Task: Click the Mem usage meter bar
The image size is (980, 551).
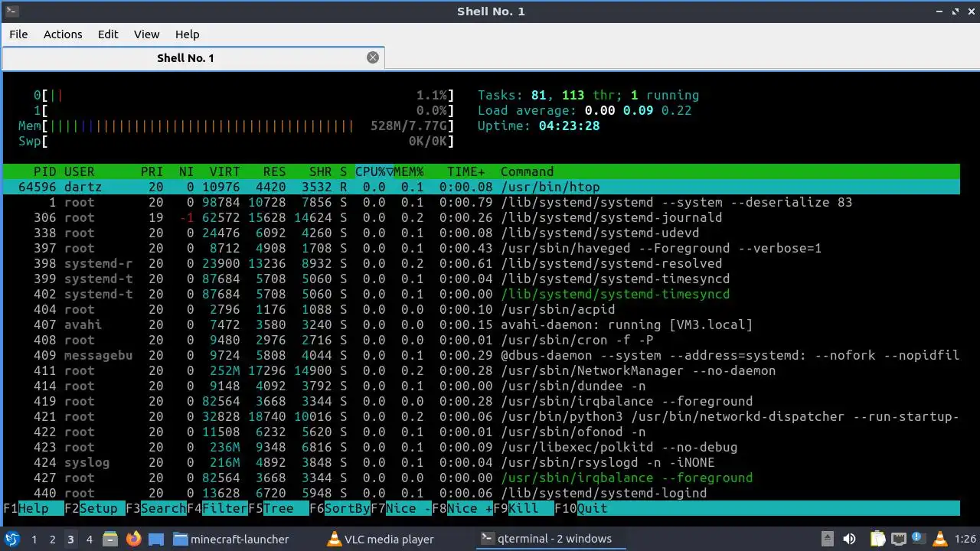Action: coord(237,126)
